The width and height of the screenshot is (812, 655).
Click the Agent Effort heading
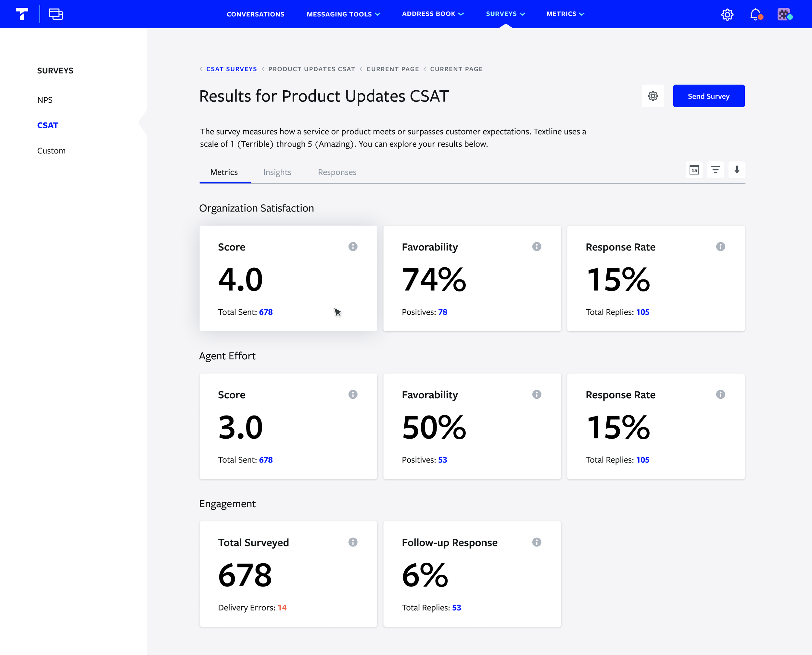[227, 356]
